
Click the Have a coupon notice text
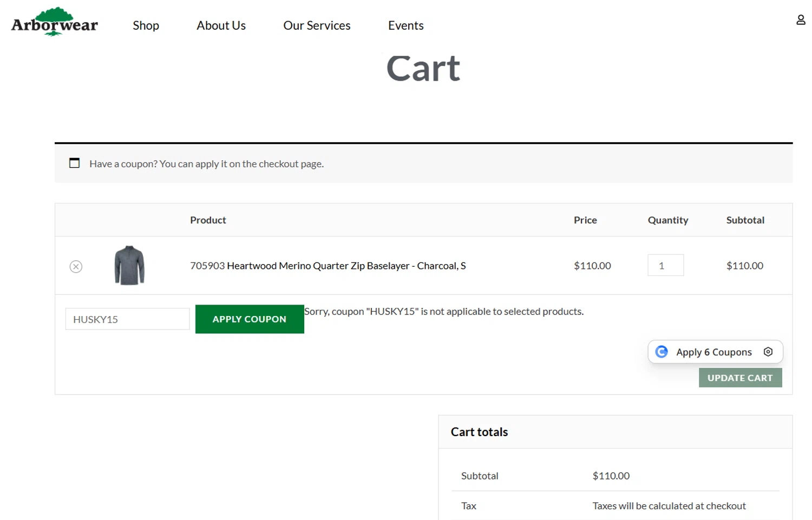(x=207, y=163)
